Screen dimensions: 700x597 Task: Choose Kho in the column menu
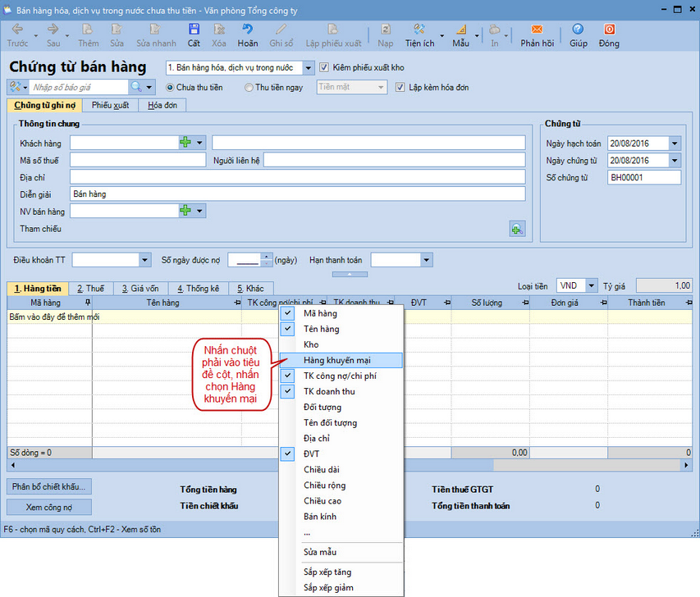(341, 344)
